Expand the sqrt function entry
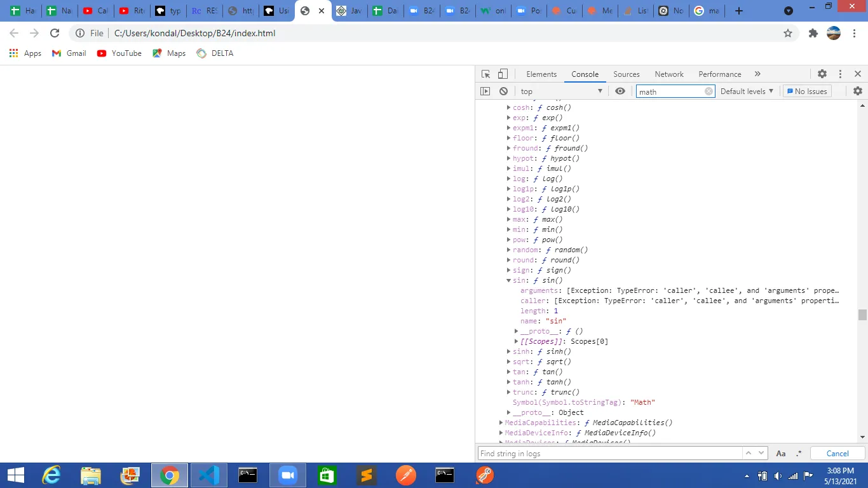868x488 pixels. click(509, 362)
